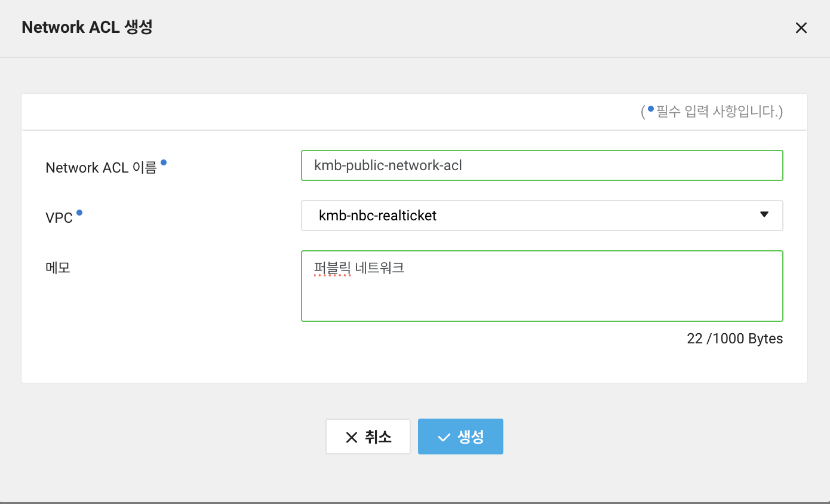Click the VPC label

click(x=59, y=218)
